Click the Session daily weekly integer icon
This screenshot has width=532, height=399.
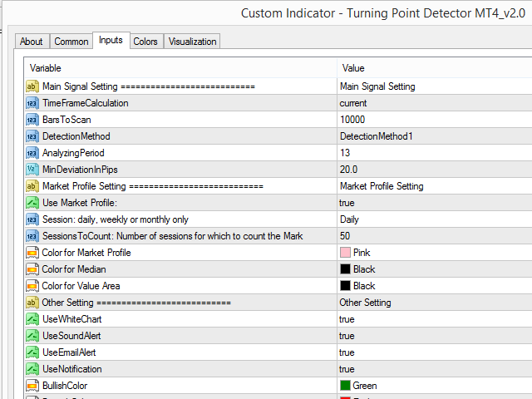coord(32,219)
